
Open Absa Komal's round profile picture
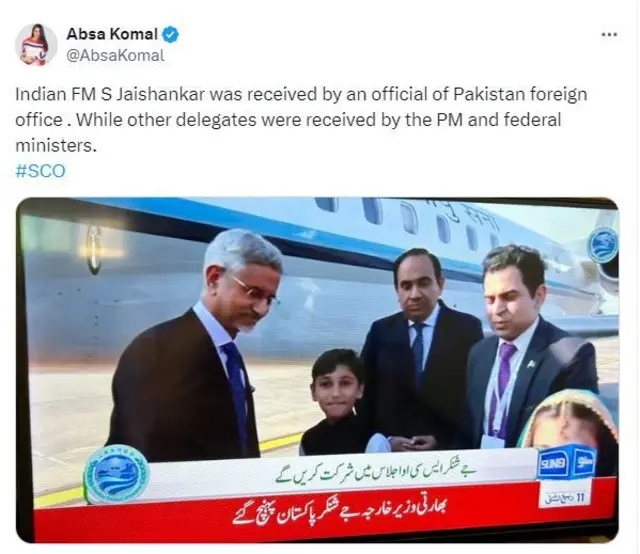pos(36,44)
